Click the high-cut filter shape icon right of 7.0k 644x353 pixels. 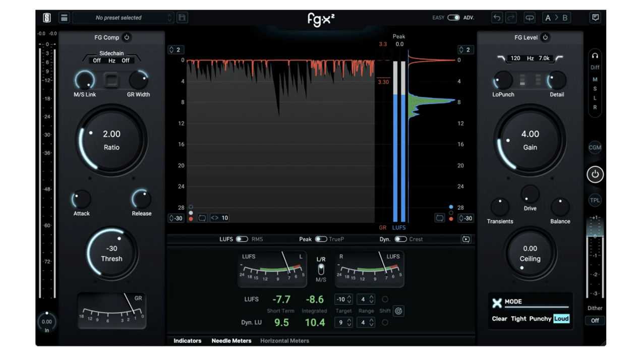point(558,58)
